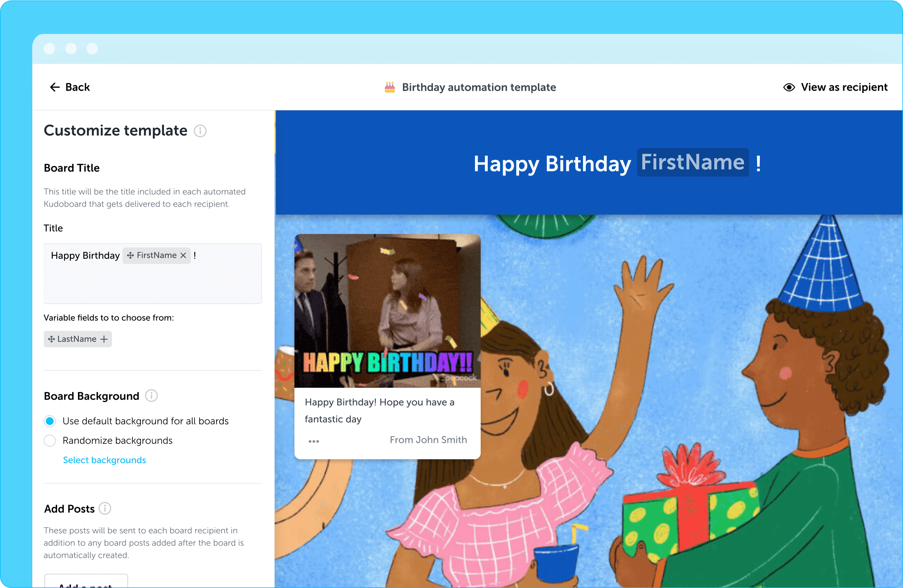The height and width of the screenshot is (588, 903).
Task: Click inside the Title text box
Action: pos(153,273)
